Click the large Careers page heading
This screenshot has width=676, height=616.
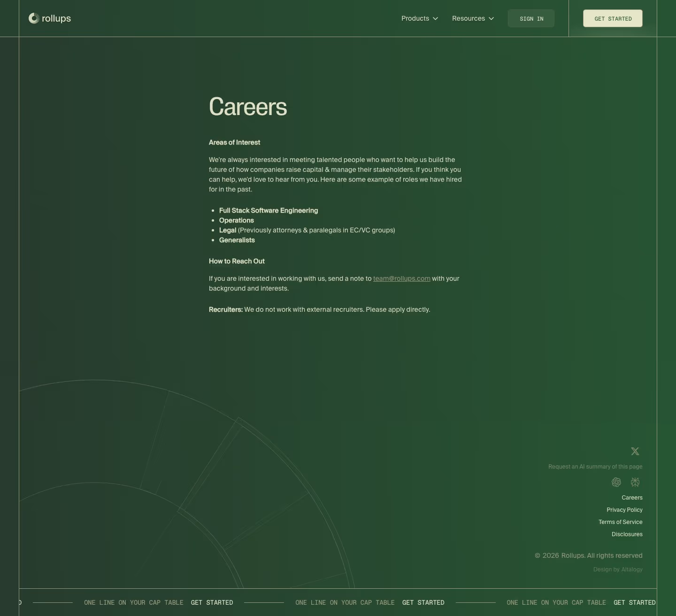click(x=248, y=107)
